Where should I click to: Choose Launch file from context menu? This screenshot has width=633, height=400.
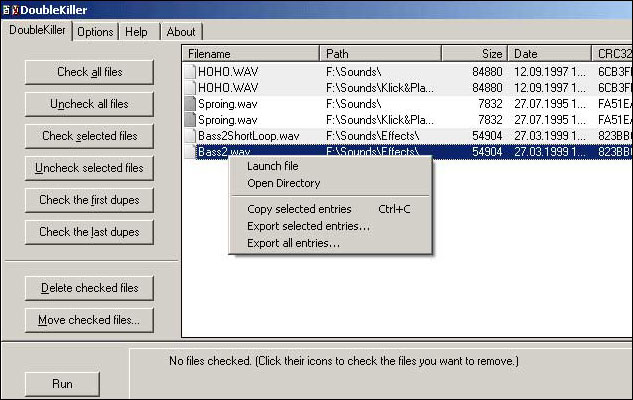click(x=272, y=166)
